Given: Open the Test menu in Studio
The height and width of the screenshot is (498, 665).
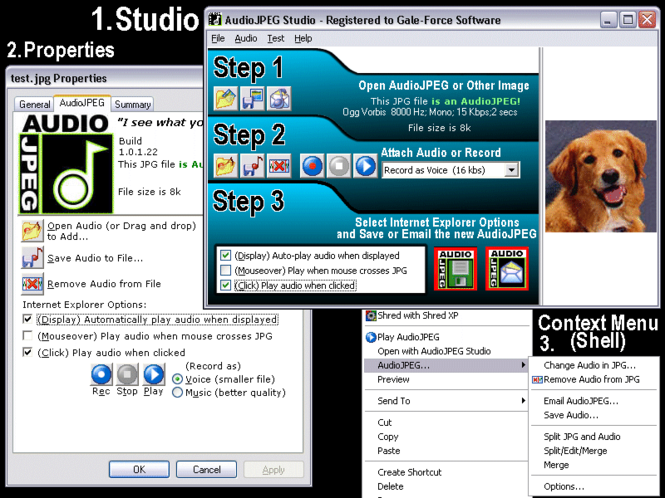Looking at the screenshot, I should [276, 39].
